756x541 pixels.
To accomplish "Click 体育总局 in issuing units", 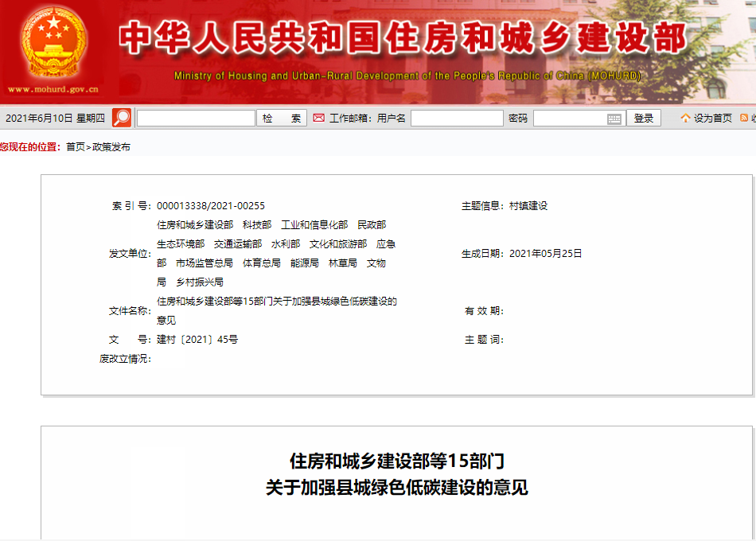I will click(x=262, y=263).
